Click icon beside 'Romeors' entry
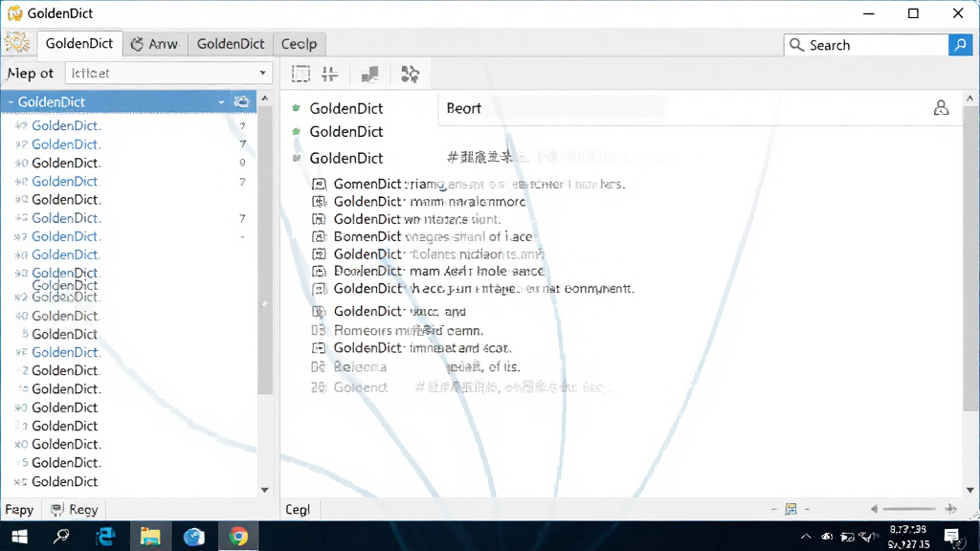This screenshot has width=980, height=551. pyautogui.click(x=319, y=330)
